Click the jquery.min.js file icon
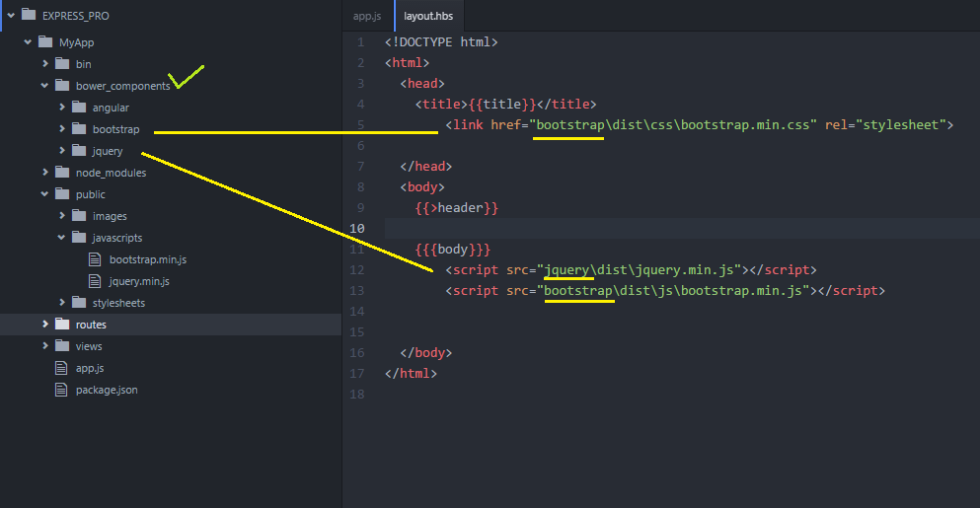Image resolution: width=980 pixels, height=508 pixels. [95, 281]
